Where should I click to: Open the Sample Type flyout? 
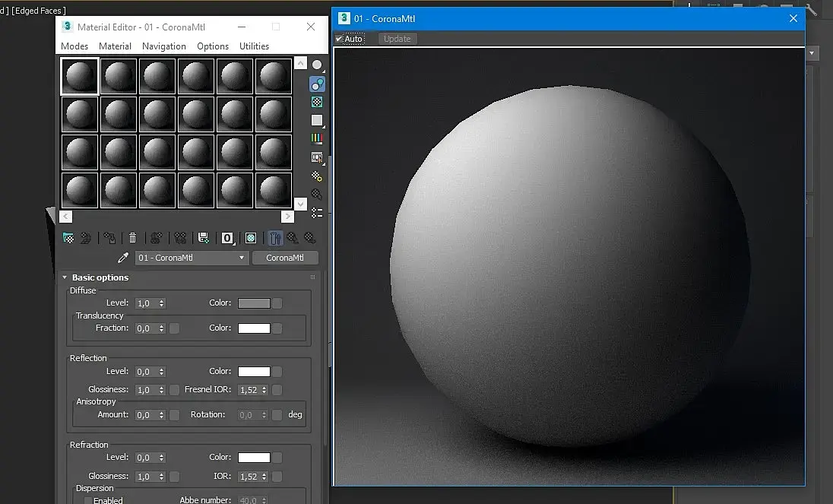pyautogui.click(x=317, y=65)
